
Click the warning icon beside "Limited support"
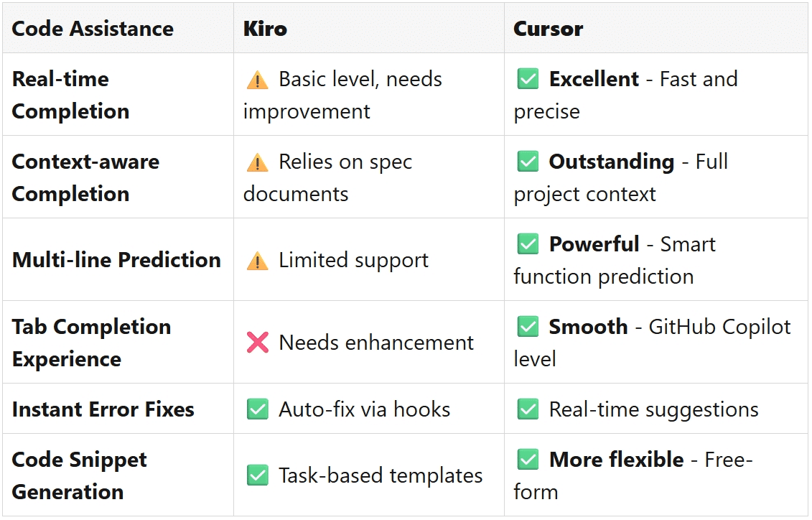257,261
